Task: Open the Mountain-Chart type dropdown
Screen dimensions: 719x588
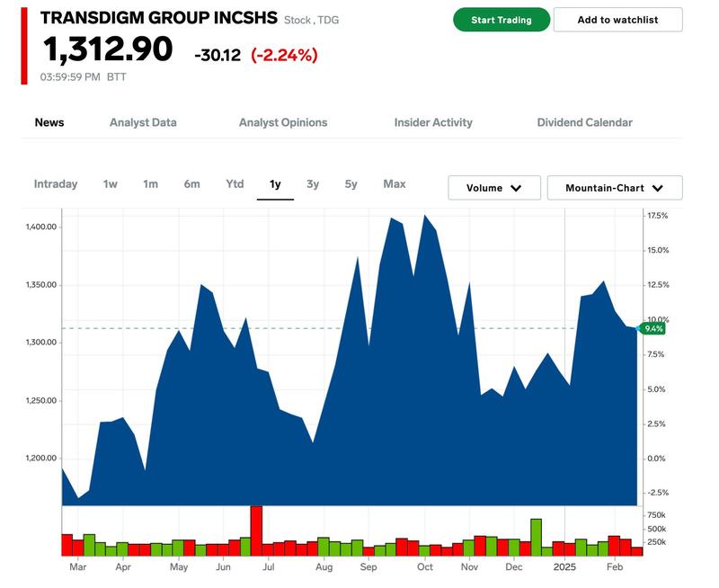Action: 615,188
